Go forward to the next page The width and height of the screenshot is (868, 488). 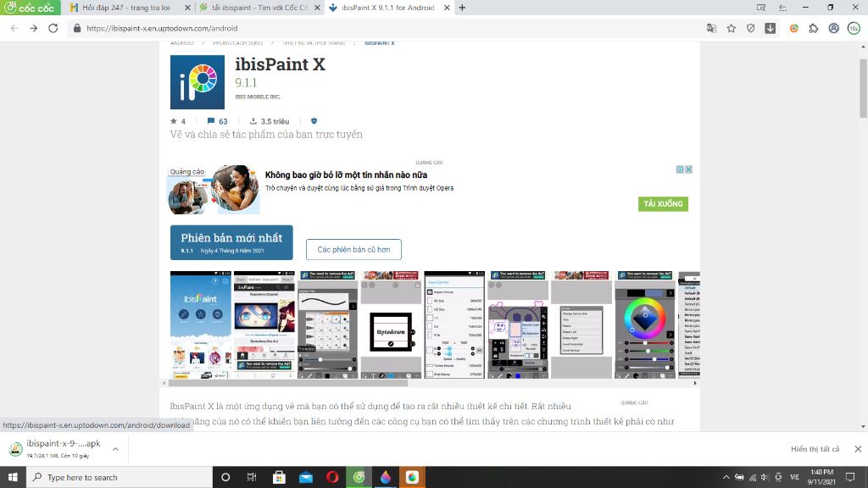click(x=34, y=28)
